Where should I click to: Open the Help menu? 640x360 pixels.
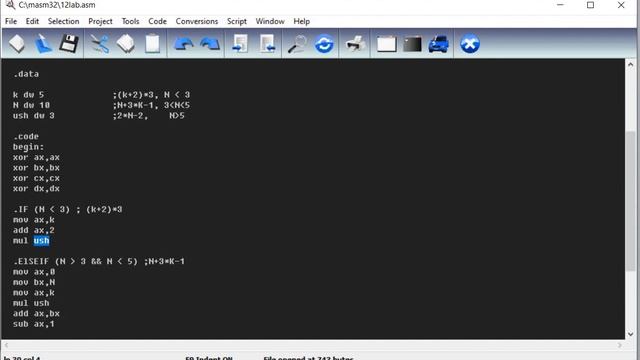[x=302, y=21]
